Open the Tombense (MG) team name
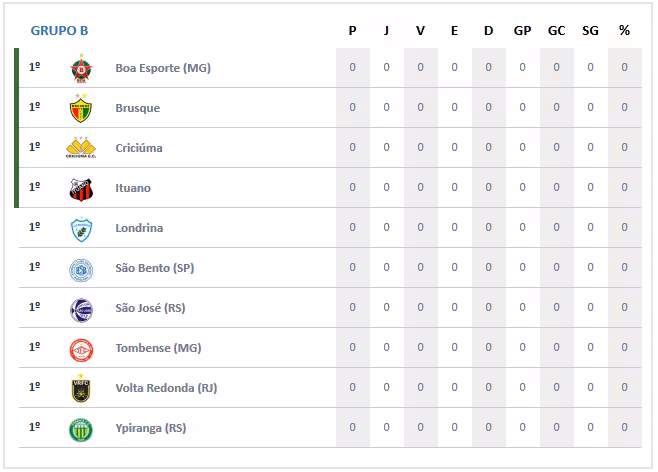Image resolution: width=658 pixels, height=472 pixels. tap(158, 348)
